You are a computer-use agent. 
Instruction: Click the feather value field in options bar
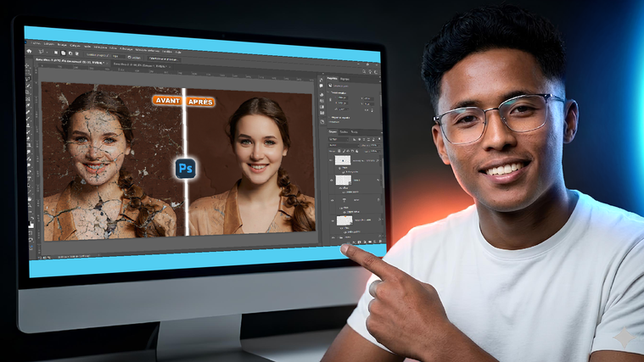tap(118, 56)
